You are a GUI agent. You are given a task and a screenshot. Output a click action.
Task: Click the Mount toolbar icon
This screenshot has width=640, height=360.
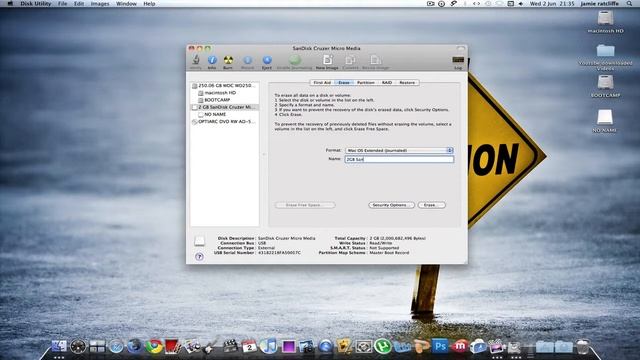247,60
